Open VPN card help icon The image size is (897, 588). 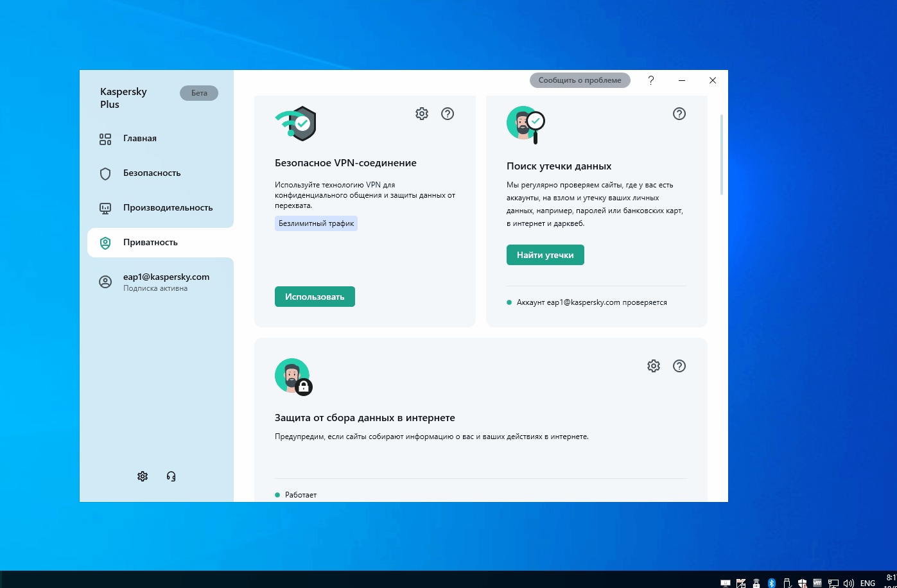point(448,114)
